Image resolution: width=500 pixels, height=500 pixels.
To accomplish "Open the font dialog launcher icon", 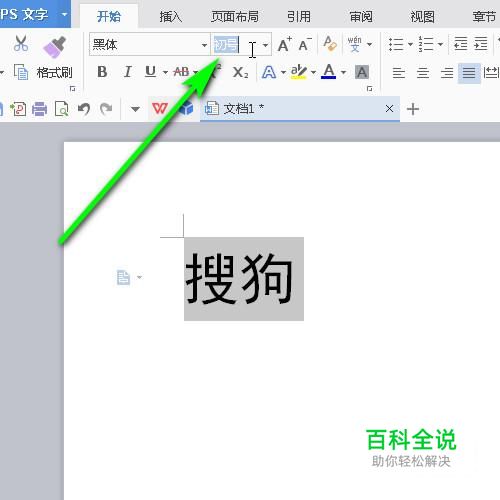I will tap(369, 88).
